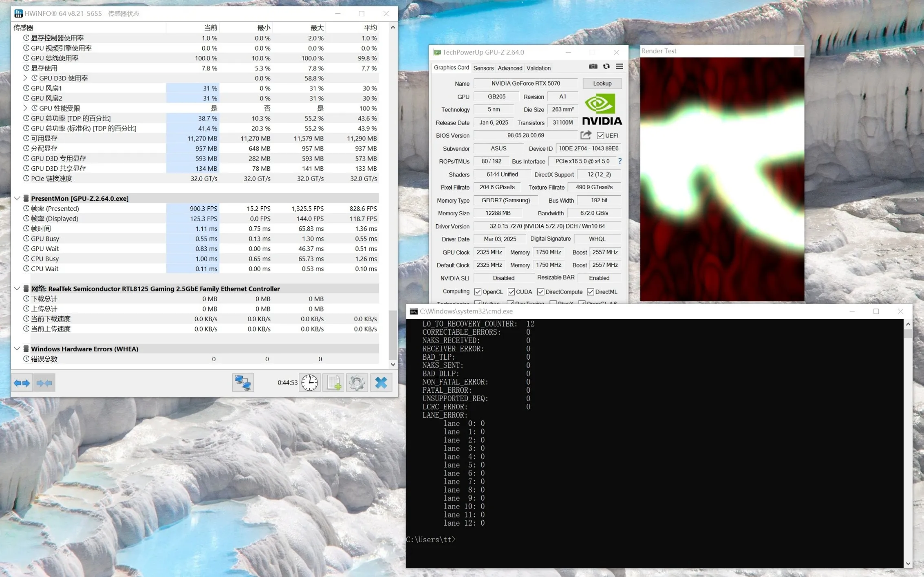The image size is (924, 577).
Task: Open the Advanced tab in GPU-Z
Action: [x=510, y=68]
